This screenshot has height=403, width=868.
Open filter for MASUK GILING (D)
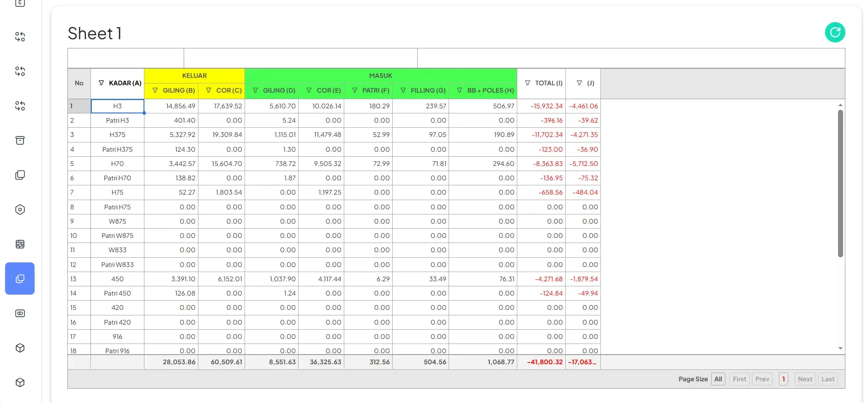pyautogui.click(x=255, y=90)
